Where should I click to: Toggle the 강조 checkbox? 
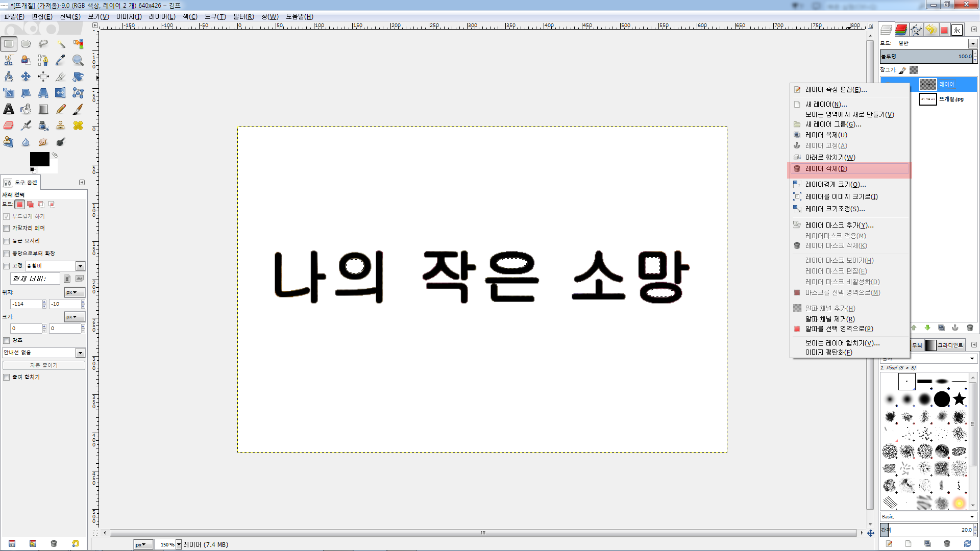[x=7, y=340]
